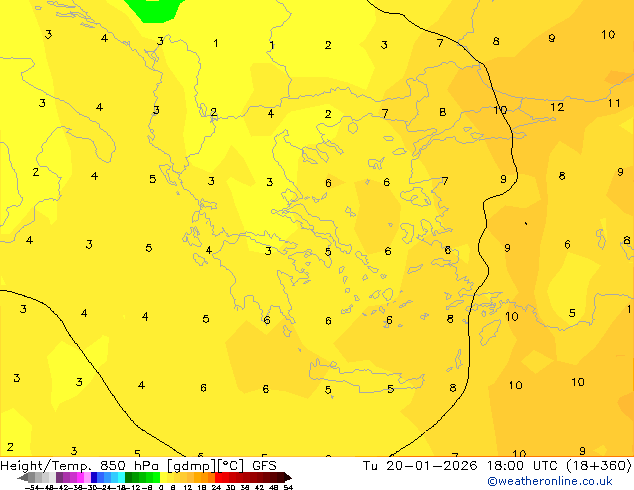Image resolution: width=634 pixels, height=490 pixels.
Task: Pick the dark blue swatch in legend
Action: [x=94, y=477]
